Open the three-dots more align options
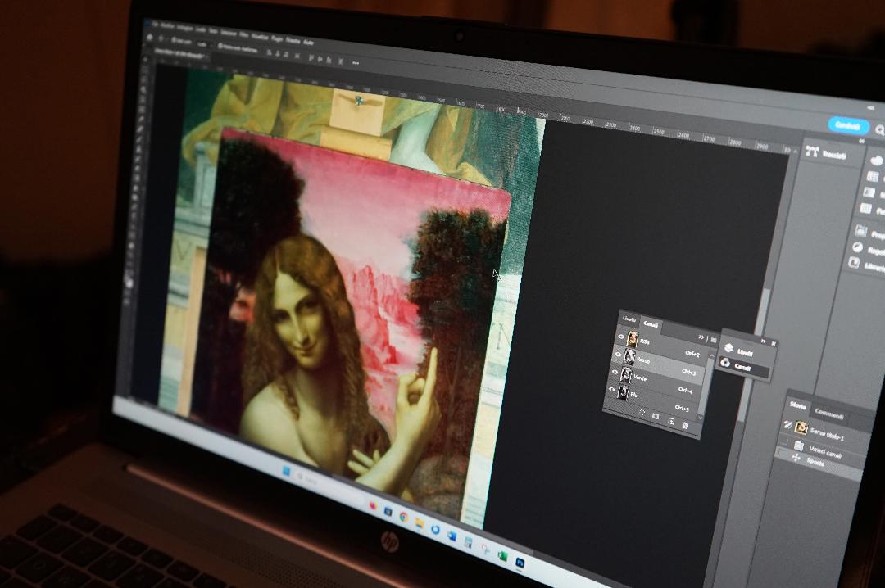The width and height of the screenshot is (885, 588). click(x=355, y=63)
